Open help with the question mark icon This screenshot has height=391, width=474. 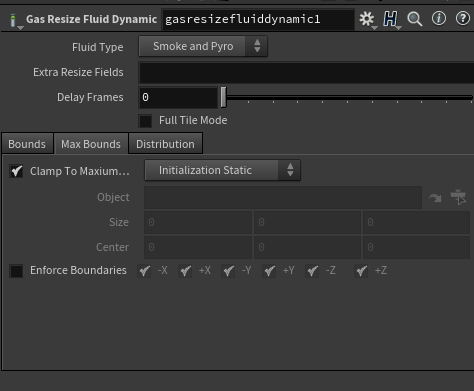coord(462,18)
